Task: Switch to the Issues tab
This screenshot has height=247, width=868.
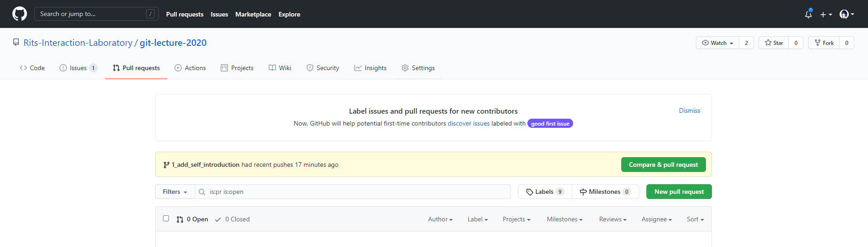Action: [x=78, y=68]
